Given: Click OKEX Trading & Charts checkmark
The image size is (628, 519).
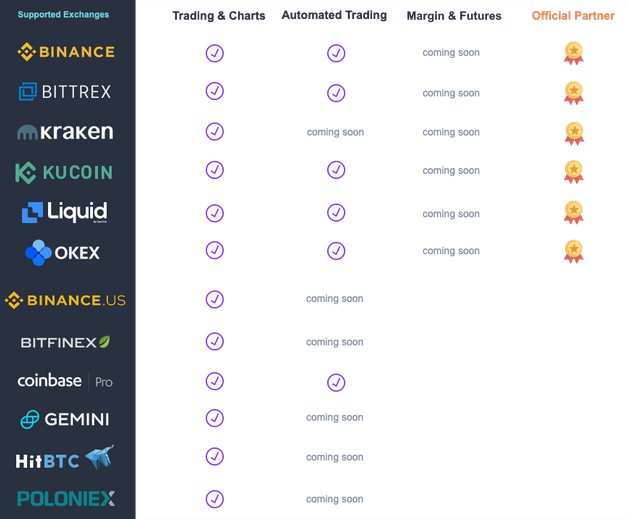Looking at the screenshot, I should click(215, 250).
